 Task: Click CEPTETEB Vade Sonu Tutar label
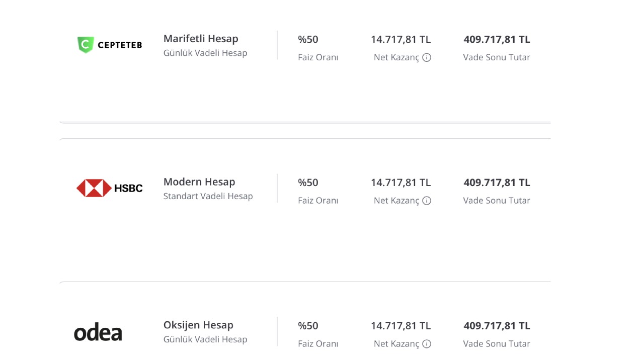[497, 57]
